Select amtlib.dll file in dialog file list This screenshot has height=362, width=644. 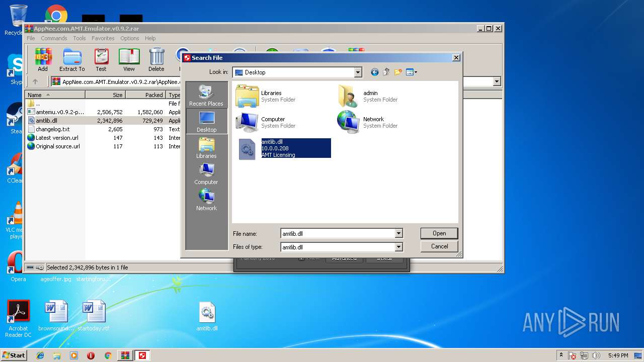283,148
